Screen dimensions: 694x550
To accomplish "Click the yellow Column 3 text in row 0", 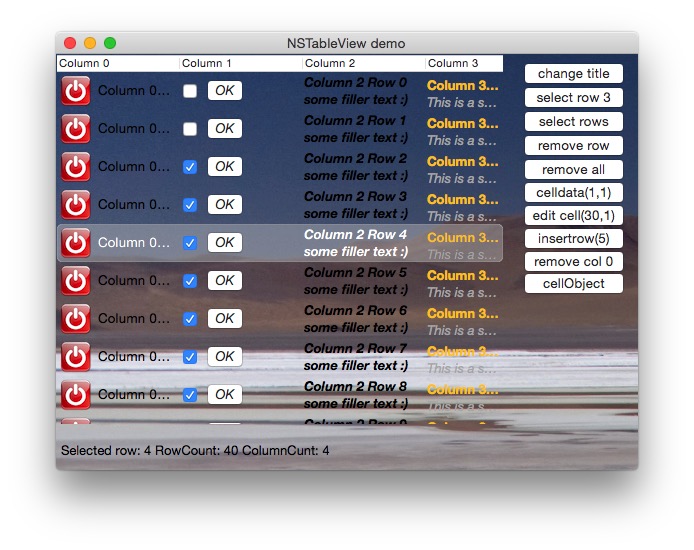I will [463, 85].
